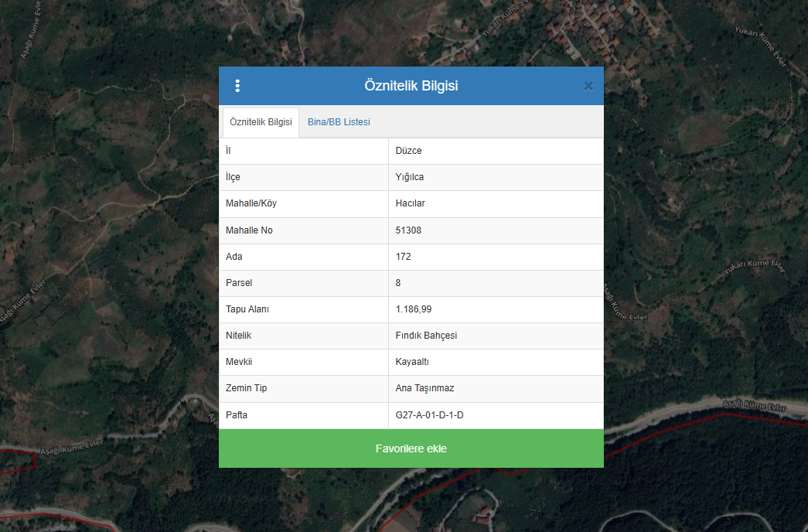Select the Mahalle No value 51308
The height and width of the screenshot is (532, 808).
408,230
